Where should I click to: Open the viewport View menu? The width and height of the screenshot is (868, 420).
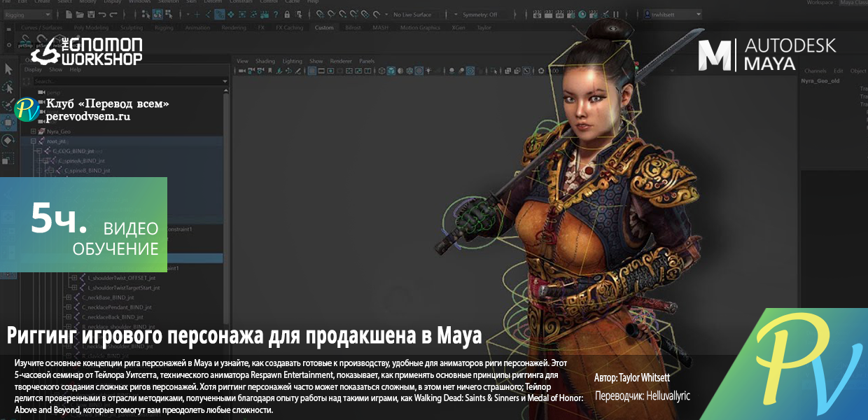click(x=242, y=61)
